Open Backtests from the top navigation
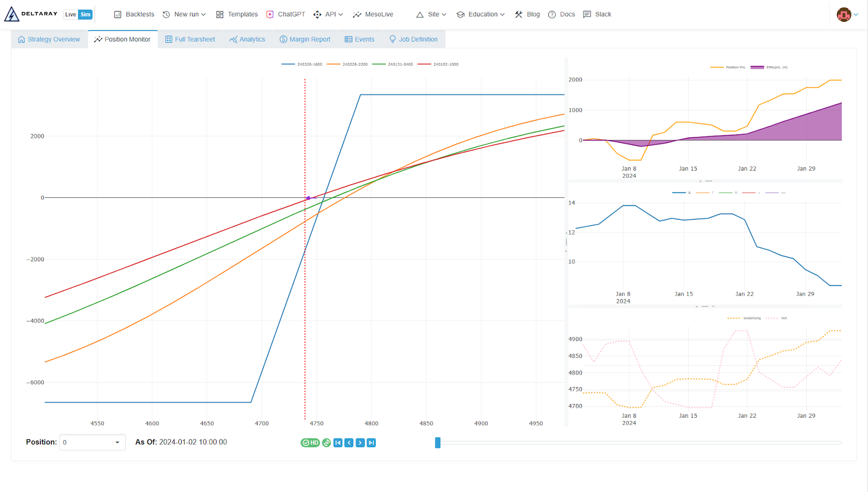The image size is (868, 492). point(134,14)
